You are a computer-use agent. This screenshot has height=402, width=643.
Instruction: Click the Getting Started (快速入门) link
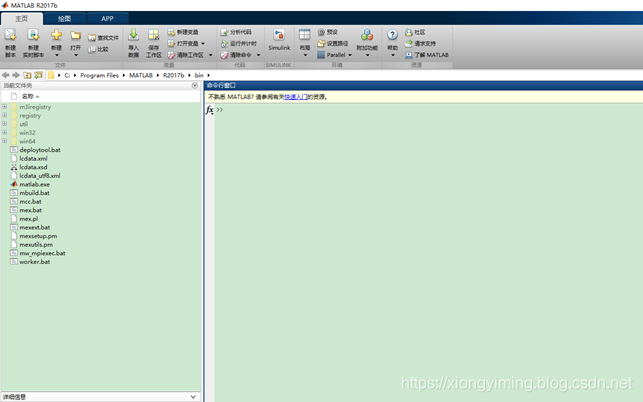click(x=296, y=97)
